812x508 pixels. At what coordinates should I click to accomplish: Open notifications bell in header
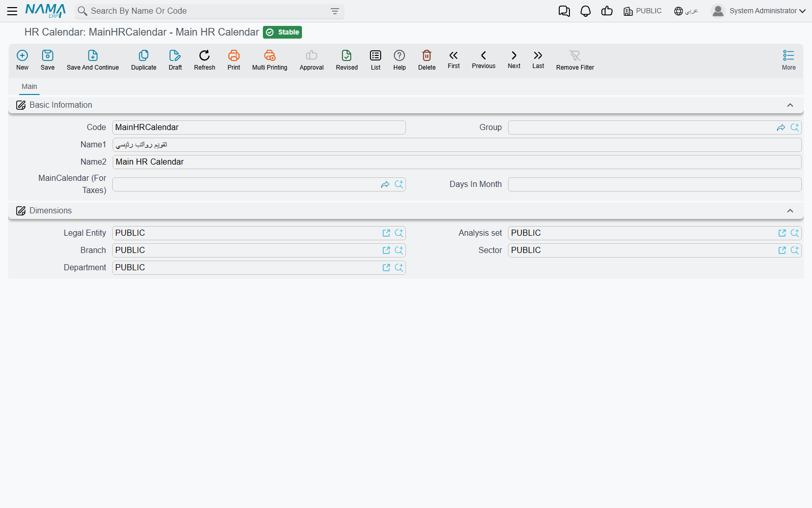click(x=586, y=11)
